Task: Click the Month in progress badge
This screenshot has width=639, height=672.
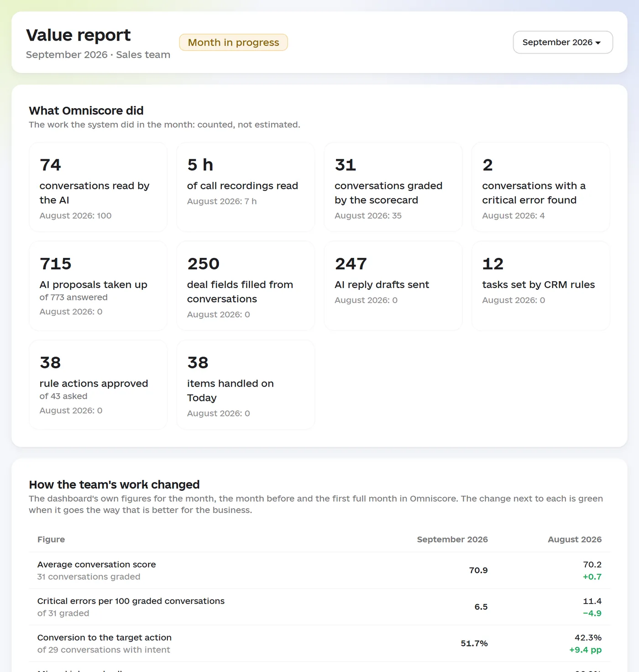Action: 233,42
